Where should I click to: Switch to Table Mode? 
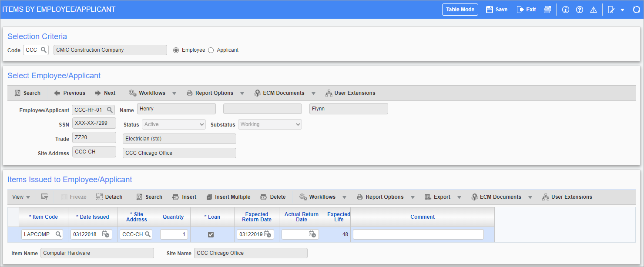[x=460, y=9]
